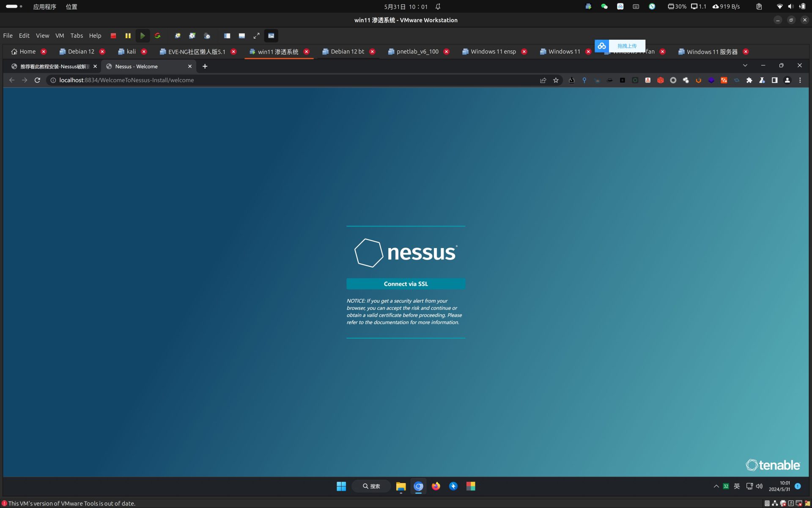This screenshot has height=508, width=812.
Task: Open the VMware View menu
Action: [x=42, y=36]
